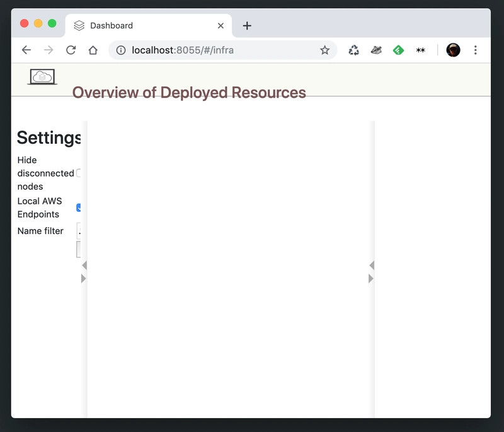The image size is (504, 432).
Task: Click the Local AWS Endpoints label
Action: pos(40,207)
